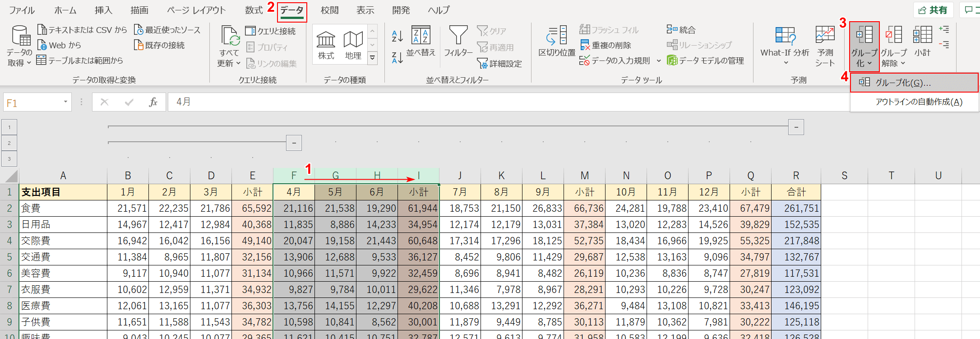980x339 pixels.
Task: Switch to the データ tab
Action: (292, 10)
